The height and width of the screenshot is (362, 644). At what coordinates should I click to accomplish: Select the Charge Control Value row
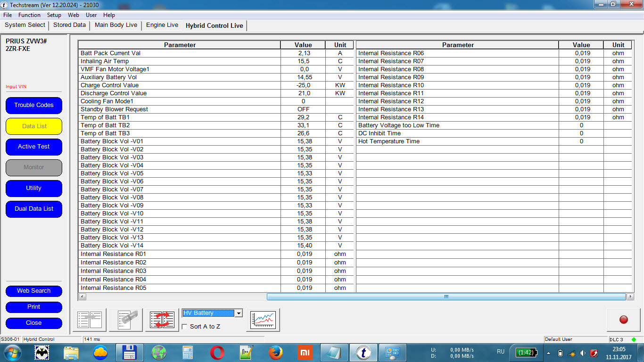tap(216, 85)
